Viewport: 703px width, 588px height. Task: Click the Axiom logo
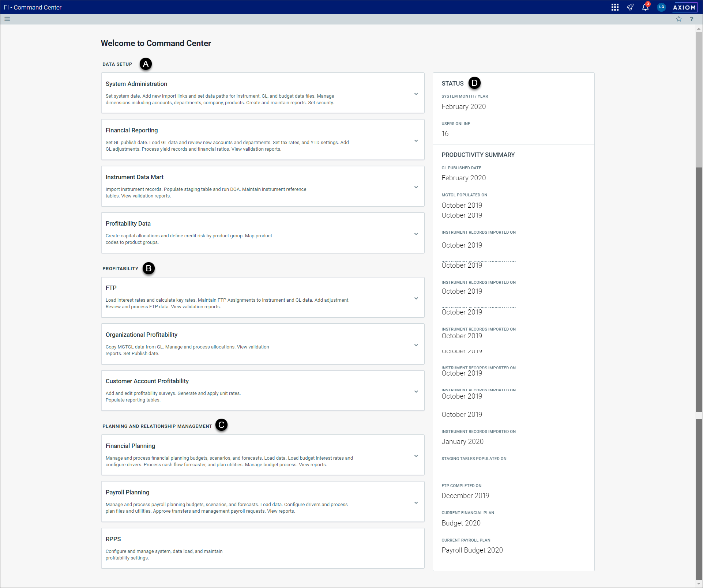tap(684, 7)
